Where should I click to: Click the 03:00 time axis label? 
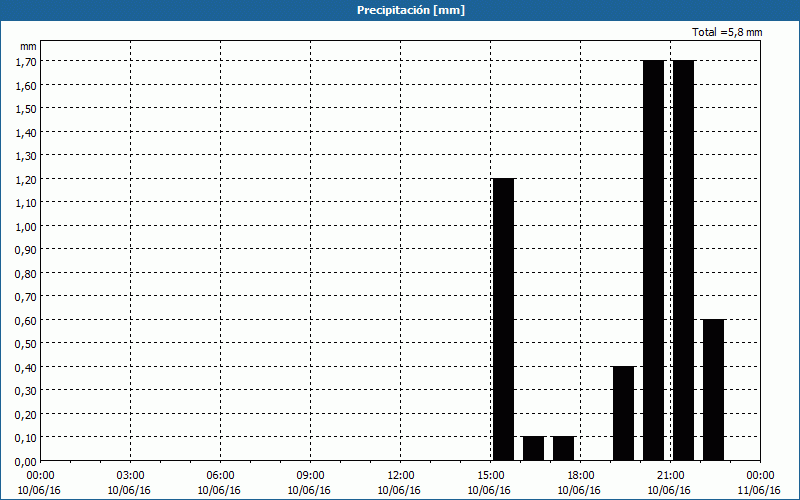(x=130, y=476)
